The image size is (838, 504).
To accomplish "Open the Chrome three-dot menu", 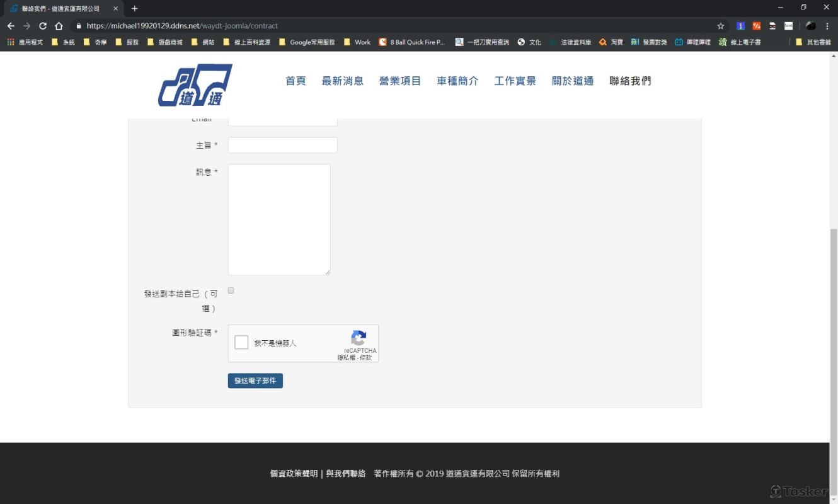I will tap(827, 26).
